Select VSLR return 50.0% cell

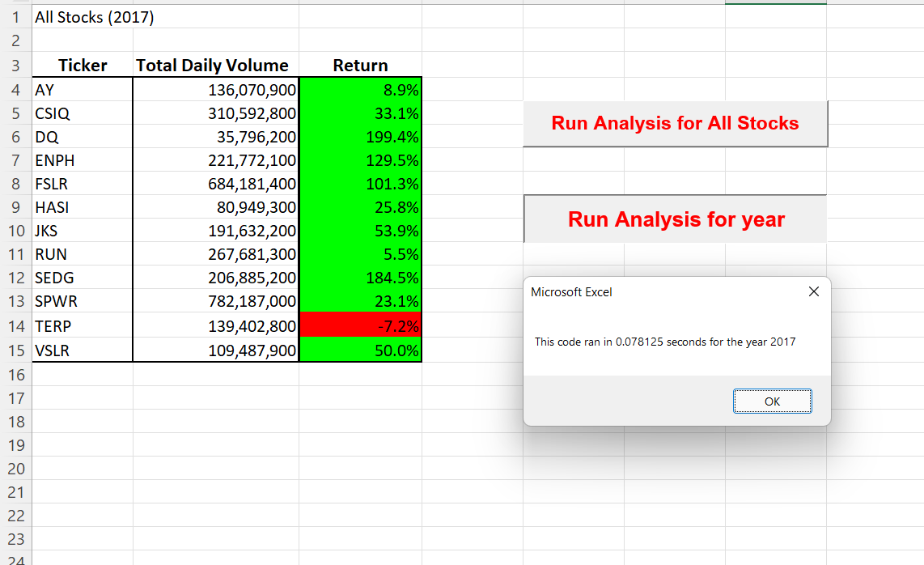pyautogui.click(x=360, y=350)
